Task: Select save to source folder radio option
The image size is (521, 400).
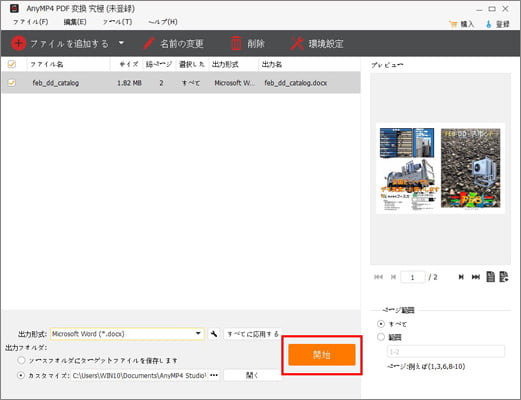Action: pos(21,360)
